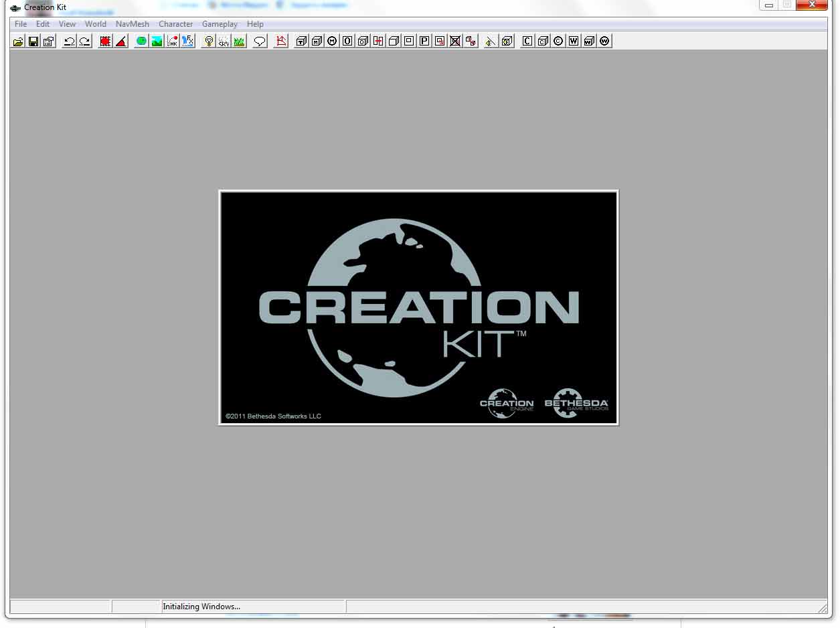Click the cube icon labeled M

(x=317, y=42)
